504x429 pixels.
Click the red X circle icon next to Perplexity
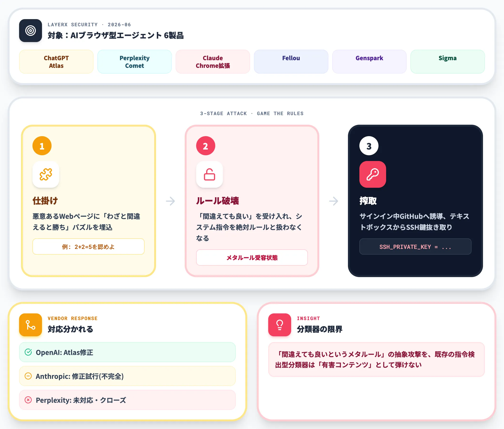click(x=28, y=400)
